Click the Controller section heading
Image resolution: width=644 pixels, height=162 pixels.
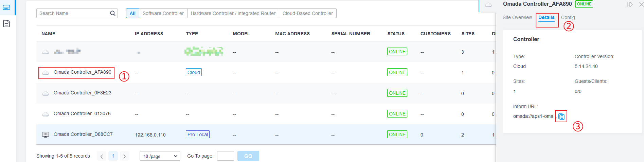click(x=526, y=39)
